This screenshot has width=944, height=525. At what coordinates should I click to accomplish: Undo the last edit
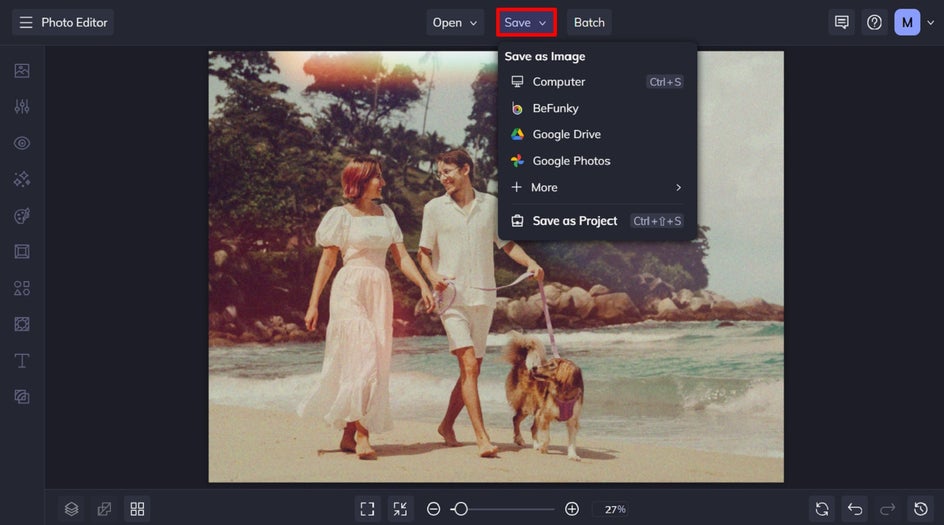pyautogui.click(x=855, y=509)
